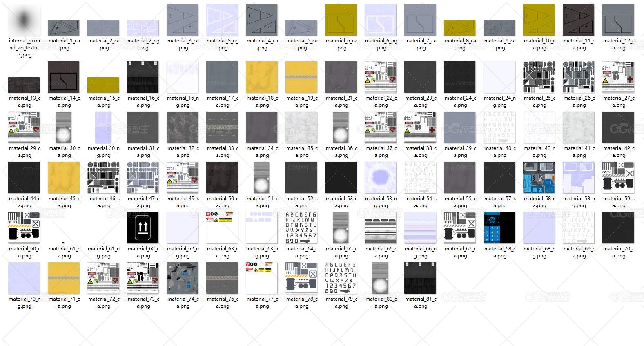The width and height of the screenshot is (644, 346).
Task: Select material_27_ca.png decal thumbnail
Action: (x=618, y=77)
